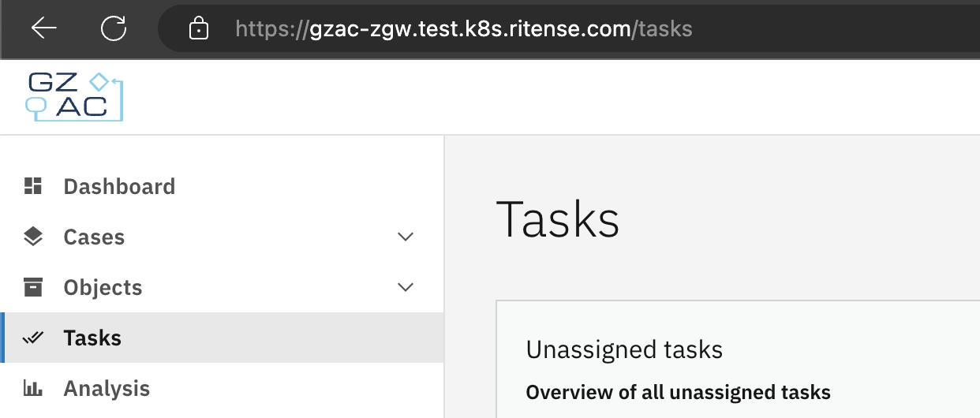
Task: Click the GZAC logo
Action: (75, 96)
